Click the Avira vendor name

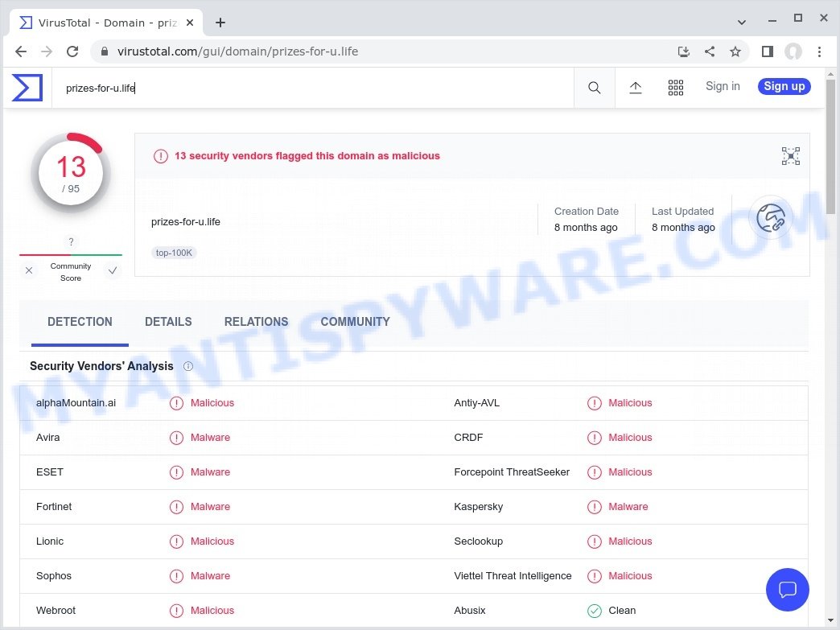point(47,438)
